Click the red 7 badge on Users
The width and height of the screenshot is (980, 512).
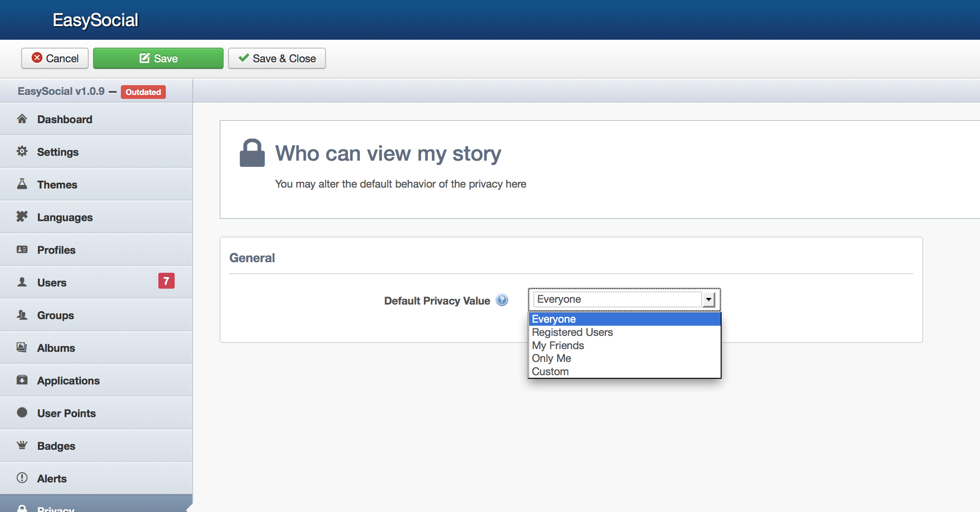coord(166,281)
